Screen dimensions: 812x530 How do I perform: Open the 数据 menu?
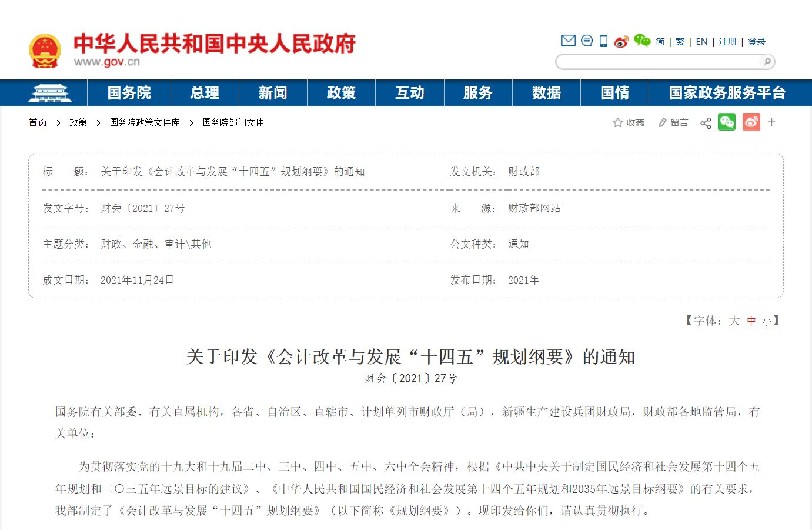546,93
